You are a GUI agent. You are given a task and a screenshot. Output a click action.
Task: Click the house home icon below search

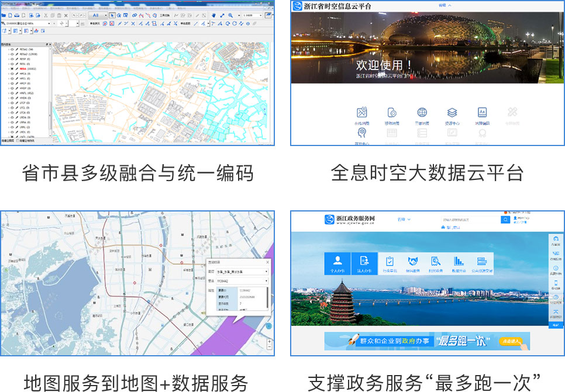(443, 227)
